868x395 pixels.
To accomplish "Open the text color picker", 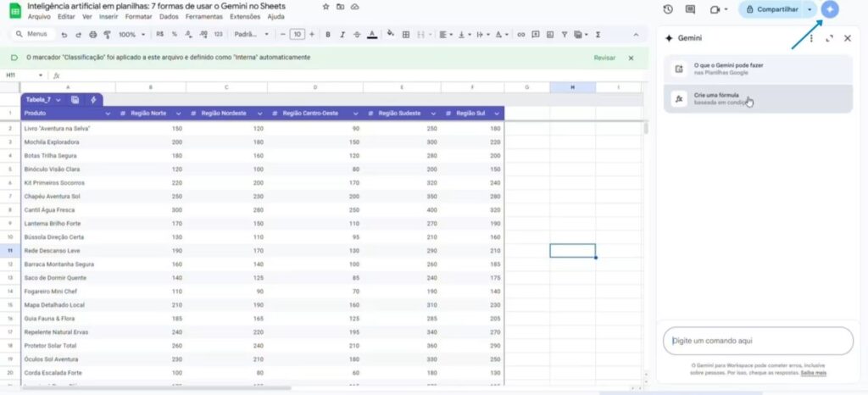I will tap(372, 34).
